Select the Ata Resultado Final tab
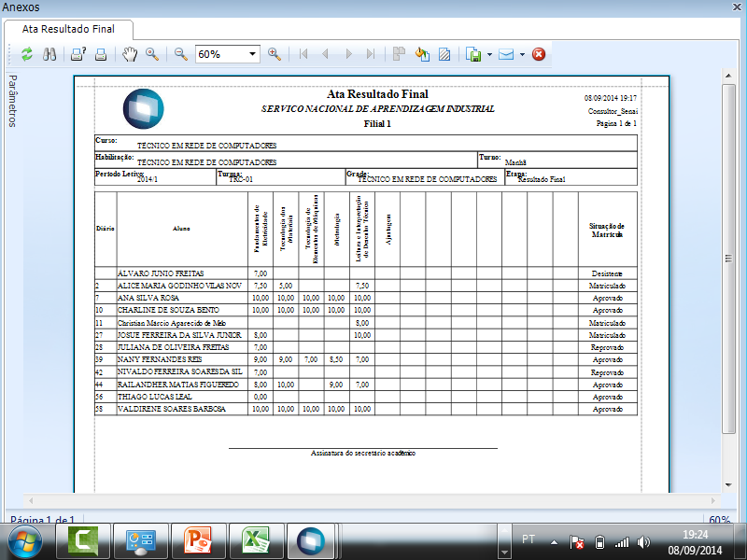The width and height of the screenshot is (747, 560). (68, 29)
